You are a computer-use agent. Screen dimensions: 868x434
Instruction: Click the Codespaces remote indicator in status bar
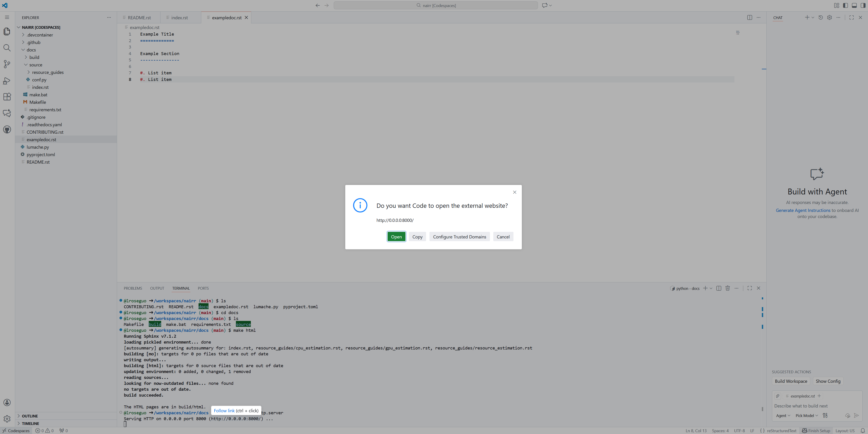point(16,431)
